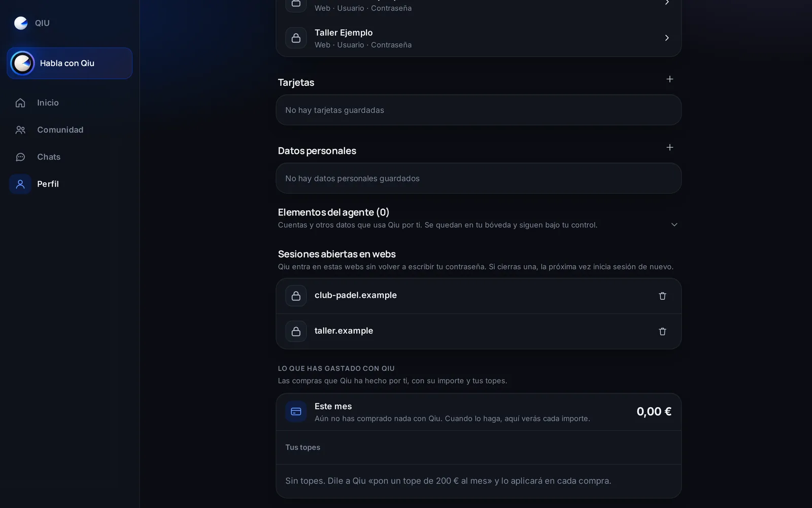Go to Inicio home icon

[x=20, y=103]
